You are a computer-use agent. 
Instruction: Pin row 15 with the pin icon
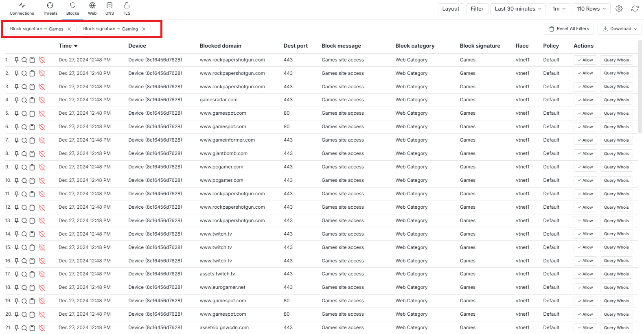(x=17, y=247)
